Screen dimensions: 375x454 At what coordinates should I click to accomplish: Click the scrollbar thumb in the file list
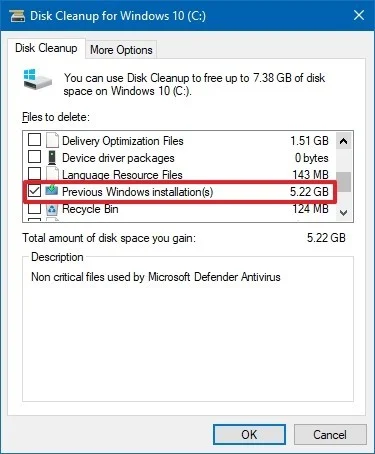click(x=345, y=182)
